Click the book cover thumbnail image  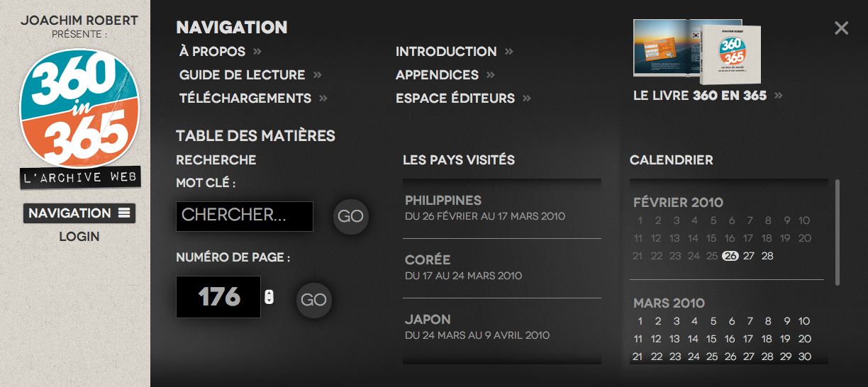click(x=697, y=50)
